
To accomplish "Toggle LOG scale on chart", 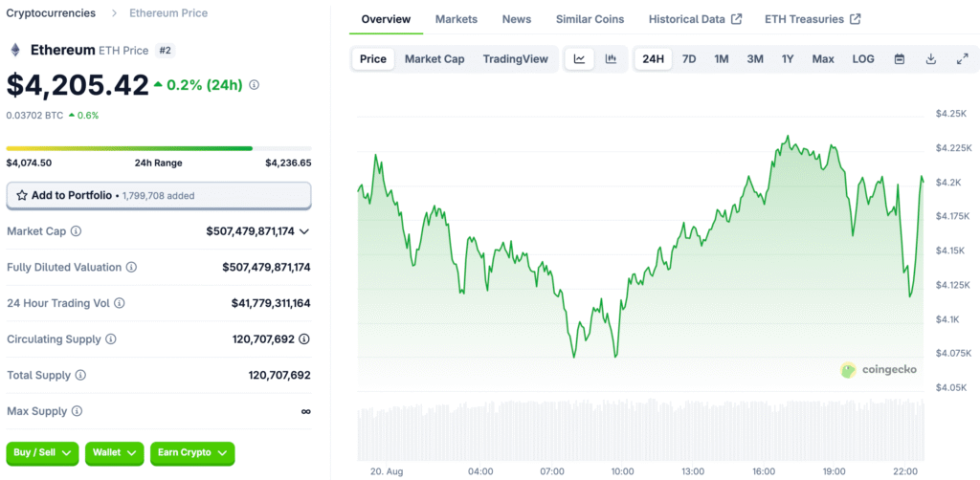I will 863,59.
